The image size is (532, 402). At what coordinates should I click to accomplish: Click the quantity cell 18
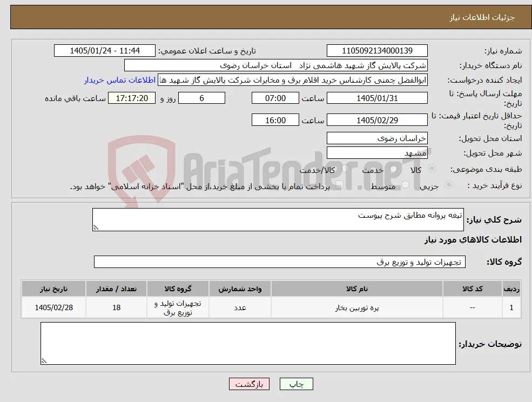pos(116,307)
